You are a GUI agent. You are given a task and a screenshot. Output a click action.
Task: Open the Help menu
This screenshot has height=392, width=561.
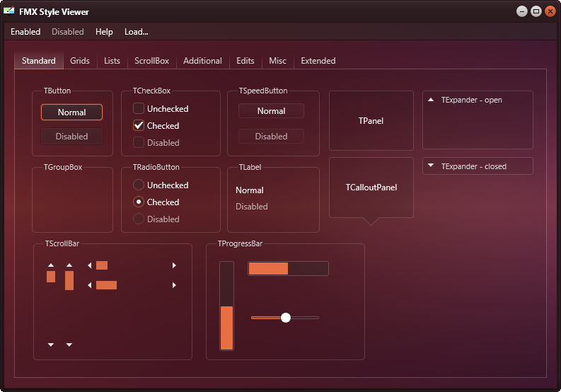[x=104, y=32]
